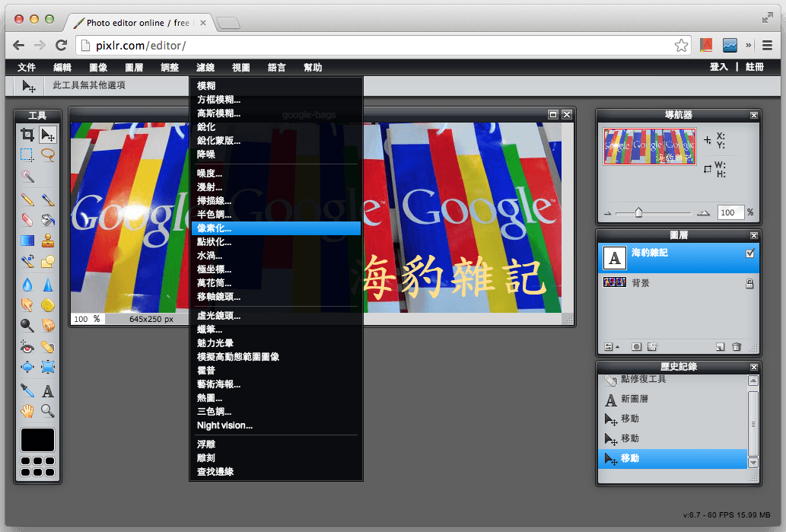Click the 註冊 link
This screenshot has width=786, height=532.
[x=754, y=68]
